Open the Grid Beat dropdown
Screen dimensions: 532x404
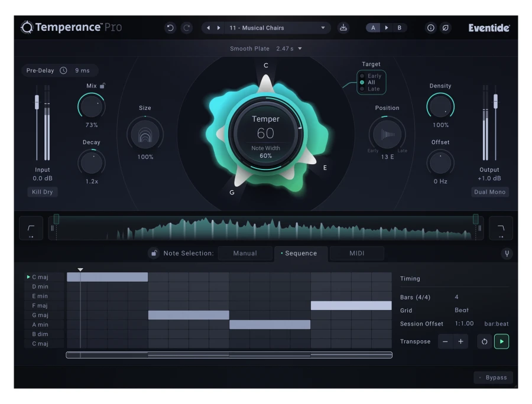click(x=462, y=310)
